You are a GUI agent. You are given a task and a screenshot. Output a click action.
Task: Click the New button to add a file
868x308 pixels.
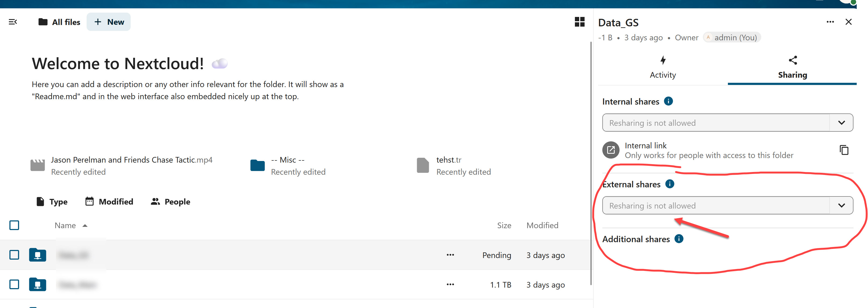click(x=109, y=22)
